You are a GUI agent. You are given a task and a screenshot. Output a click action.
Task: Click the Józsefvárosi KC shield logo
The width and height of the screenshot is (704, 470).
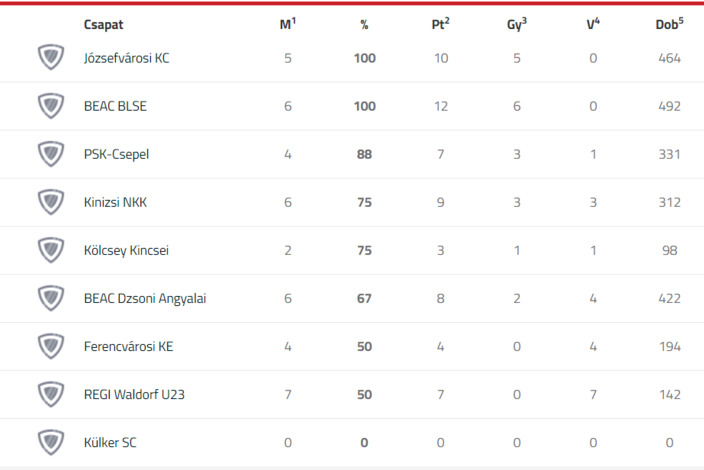(x=51, y=57)
